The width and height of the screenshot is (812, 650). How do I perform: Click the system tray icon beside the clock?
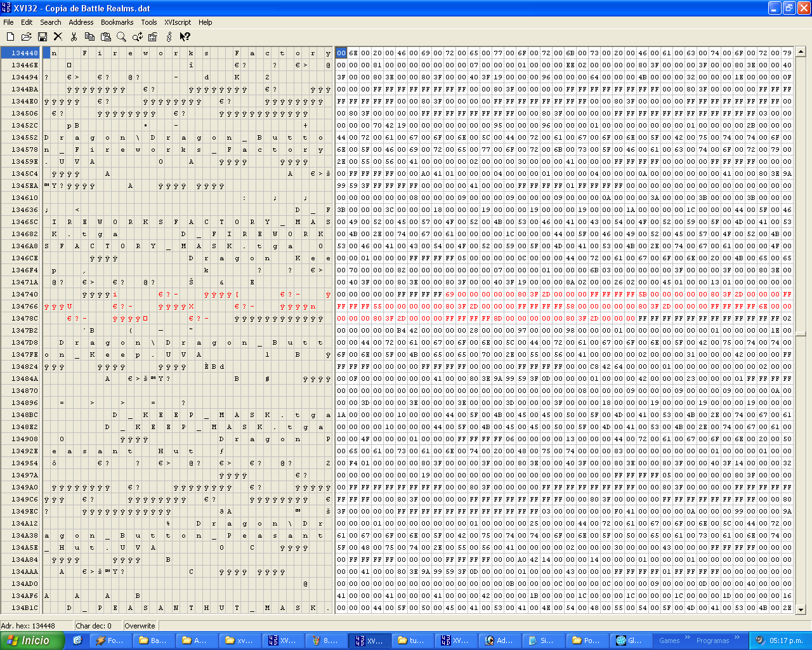pyautogui.click(x=760, y=640)
